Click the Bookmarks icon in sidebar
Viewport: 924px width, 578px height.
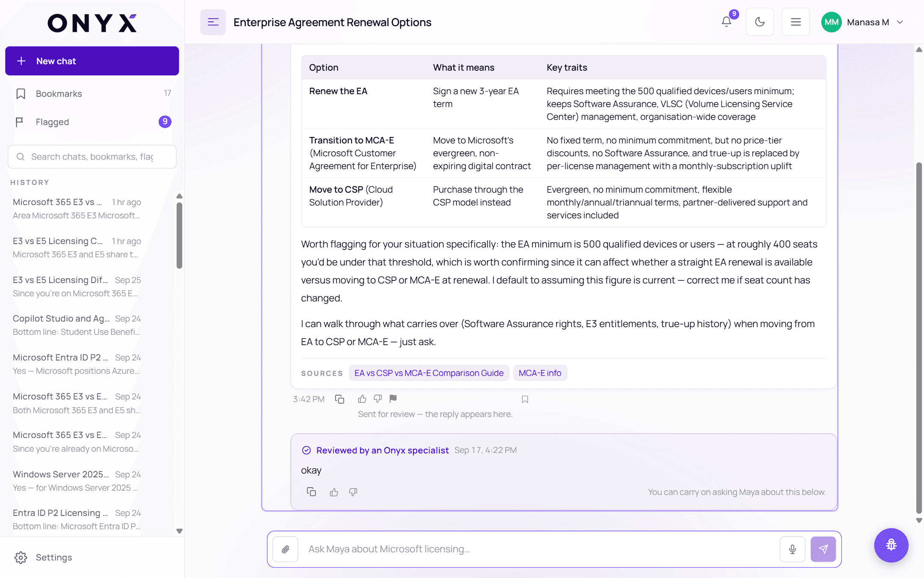pos(21,93)
